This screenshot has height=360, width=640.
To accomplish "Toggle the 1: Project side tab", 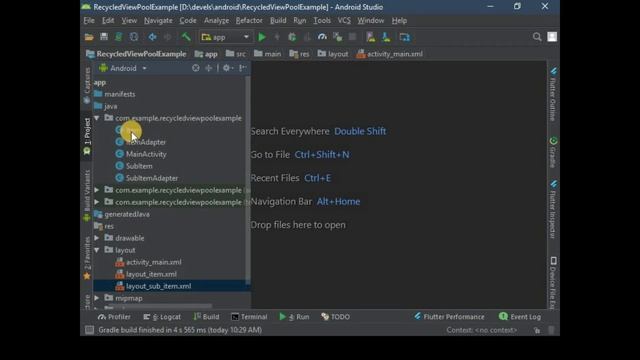I will coord(87,136).
